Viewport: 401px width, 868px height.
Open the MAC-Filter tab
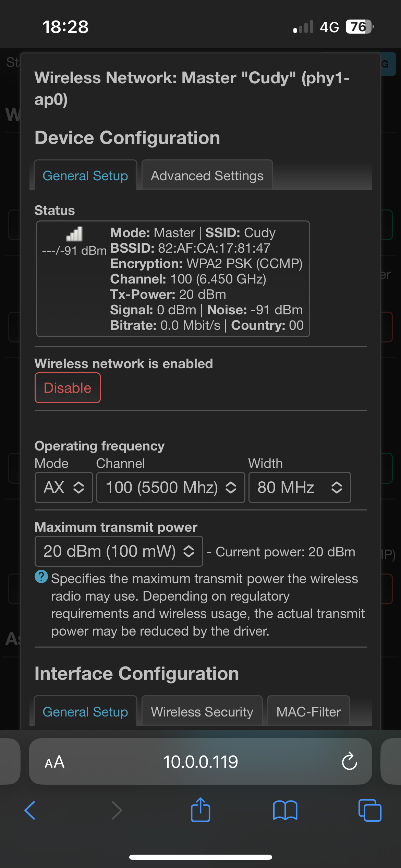[x=308, y=711]
